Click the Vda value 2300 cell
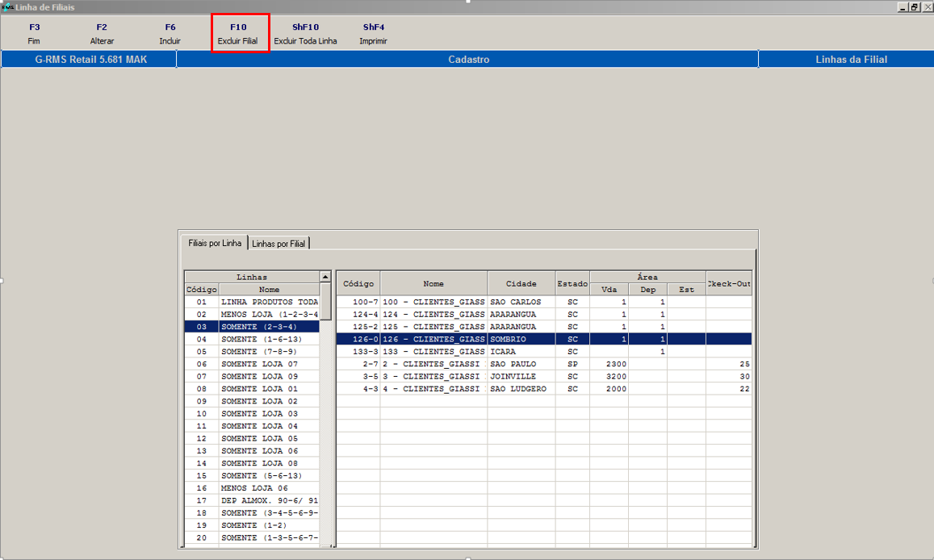This screenshot has height=560, width=934. [609, 364]
